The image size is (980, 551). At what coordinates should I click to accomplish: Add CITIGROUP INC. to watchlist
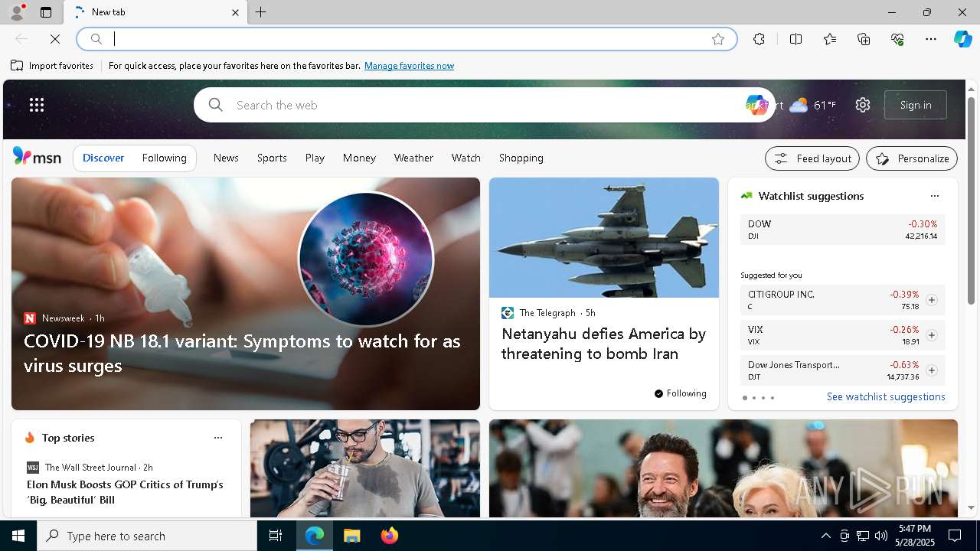pos(931,300)
